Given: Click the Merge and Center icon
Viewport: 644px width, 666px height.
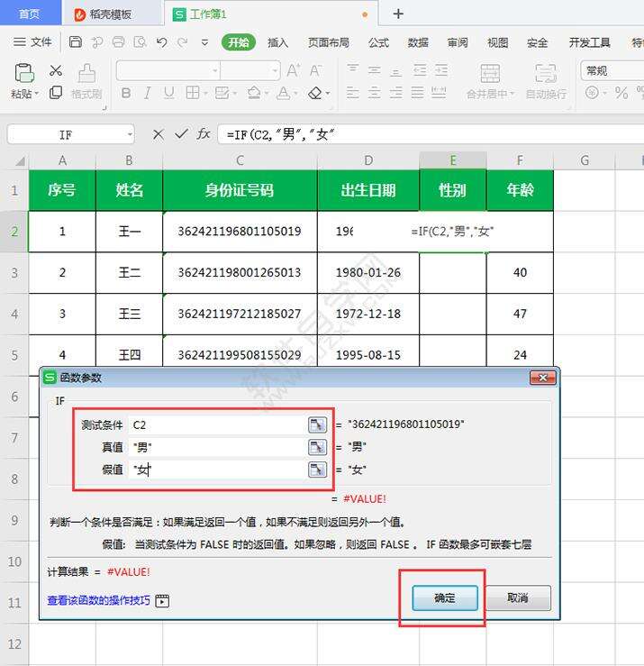Looking at the screenshot, I should point(490,74).
